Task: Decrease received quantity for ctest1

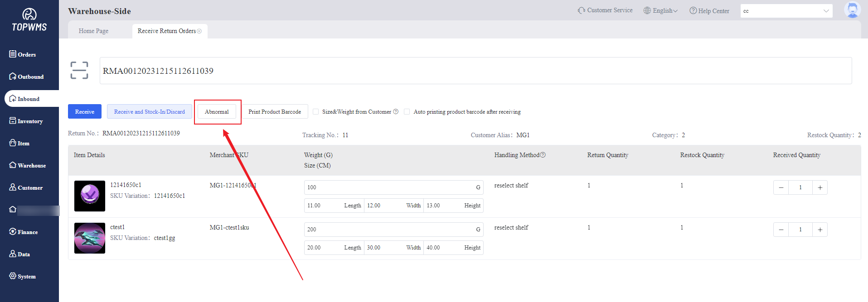Action: click(x=781, y=230)
